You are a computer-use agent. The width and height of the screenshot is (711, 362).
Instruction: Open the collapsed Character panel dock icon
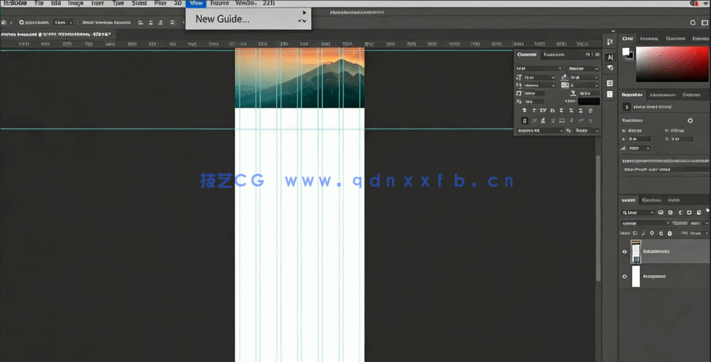click(609, 57)
